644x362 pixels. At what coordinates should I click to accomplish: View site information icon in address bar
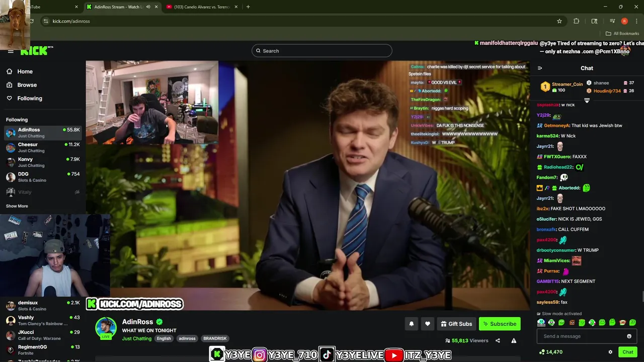pyautogui.click(x=46, y=21)
